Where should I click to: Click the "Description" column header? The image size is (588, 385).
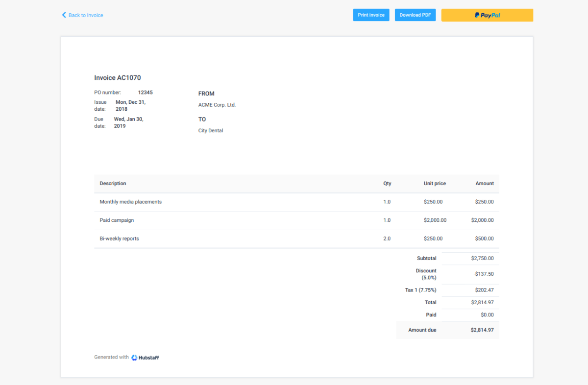pyautogui.click(x=113, y=183)
